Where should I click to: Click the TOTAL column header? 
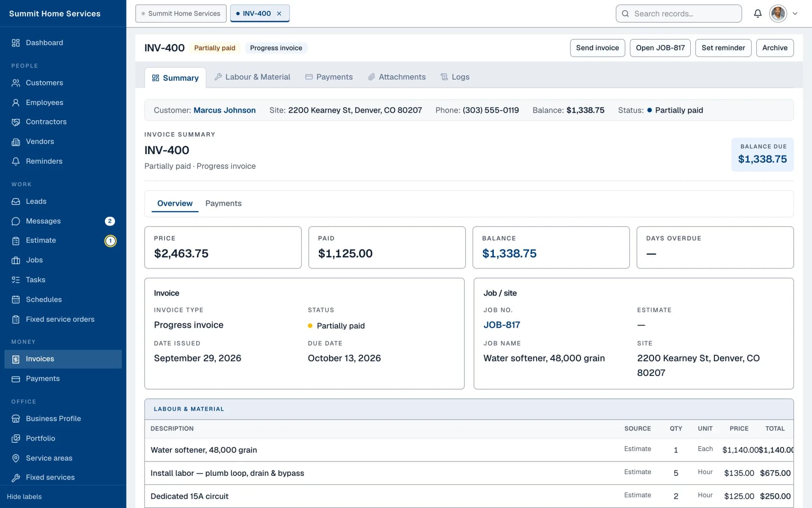[775, 429]
